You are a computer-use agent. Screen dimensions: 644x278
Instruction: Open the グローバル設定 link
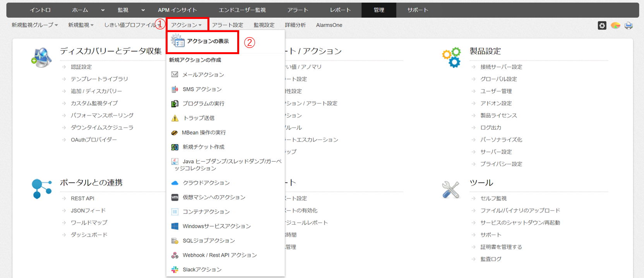(x=498, y=79)
